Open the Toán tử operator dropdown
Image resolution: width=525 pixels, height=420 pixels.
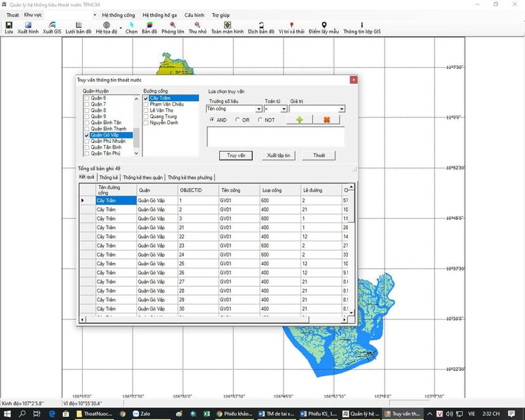pyautogui.click(x=283, y=109)
